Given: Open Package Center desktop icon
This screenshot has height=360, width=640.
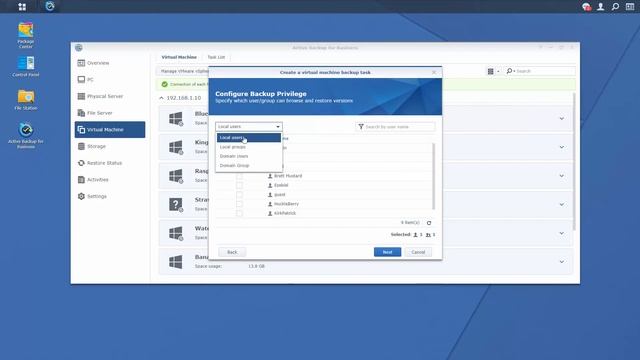Looking at the screenshot, I should [26, 35].
